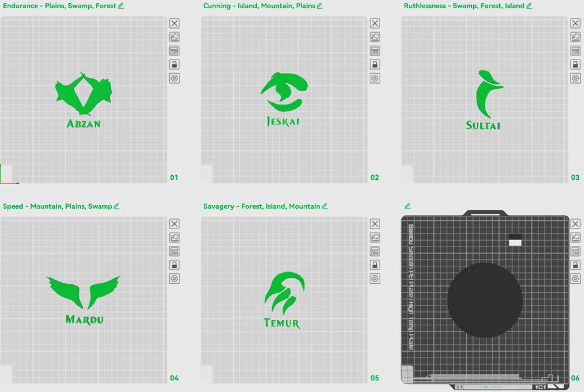Edit the Cunning plate name with pencil icon
Image resolution: width=584 pixels, height=392 pixels.
click(319, 6)
